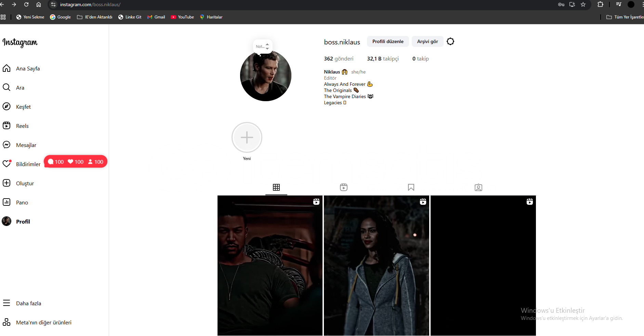The image size is (644, 336).
Task: Click the Not note bubble
Action: point(262,46)
